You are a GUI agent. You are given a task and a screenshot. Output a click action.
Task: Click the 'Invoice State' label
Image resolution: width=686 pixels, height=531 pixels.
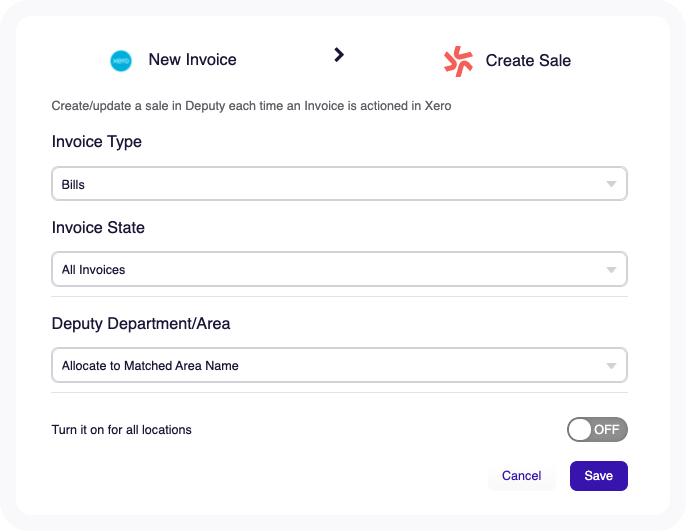98,227
